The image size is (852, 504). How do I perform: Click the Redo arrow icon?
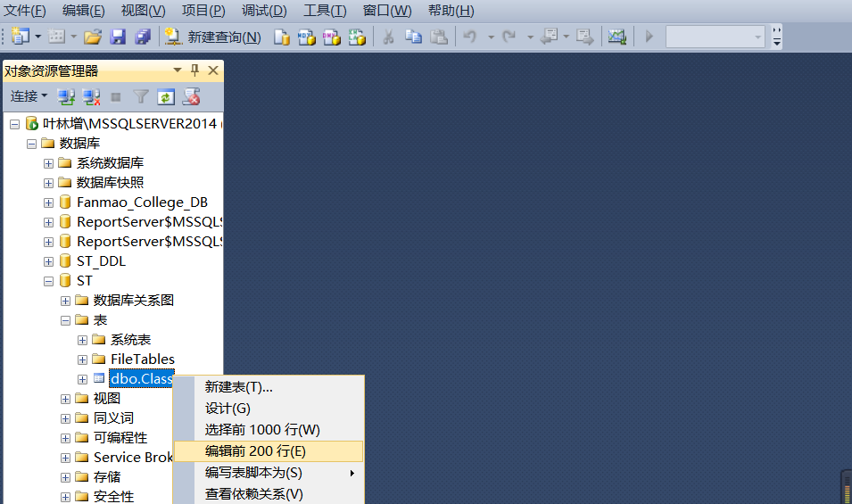tap(509, 37)
